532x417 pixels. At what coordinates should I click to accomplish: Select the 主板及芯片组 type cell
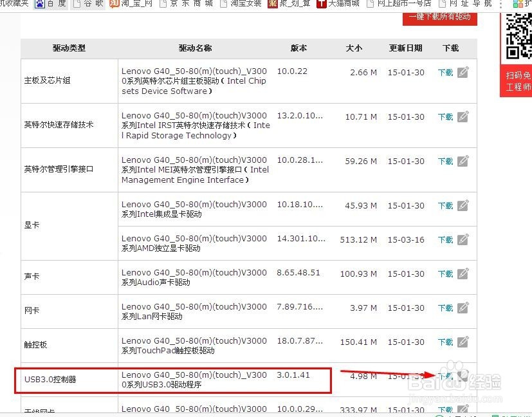(69, 80)
